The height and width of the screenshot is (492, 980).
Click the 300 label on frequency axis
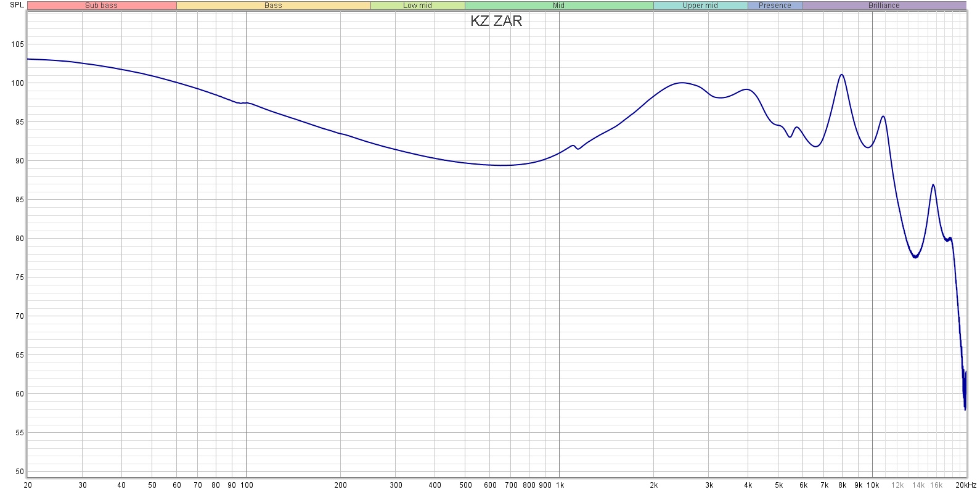(x=396, y=485)
